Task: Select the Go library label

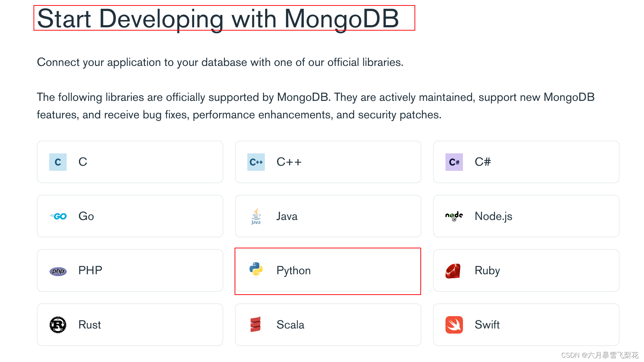Action: pyautogui.click(x=86, y=216)
